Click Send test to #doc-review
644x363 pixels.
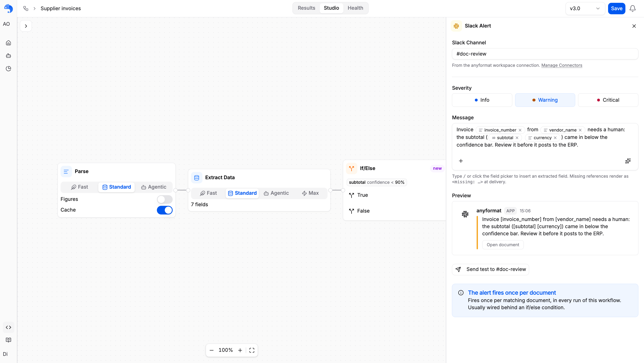[490, 269]
